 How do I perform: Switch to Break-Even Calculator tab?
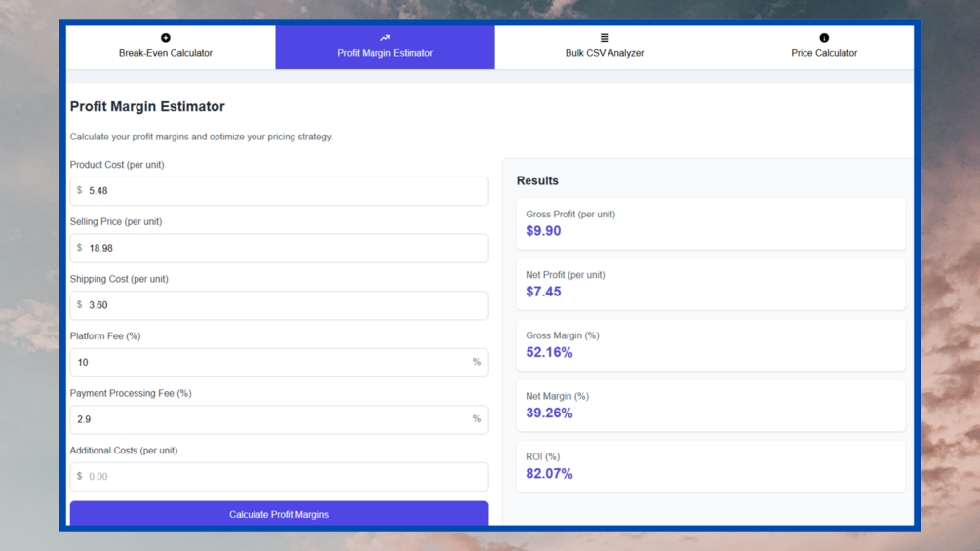tap(171, 48)
